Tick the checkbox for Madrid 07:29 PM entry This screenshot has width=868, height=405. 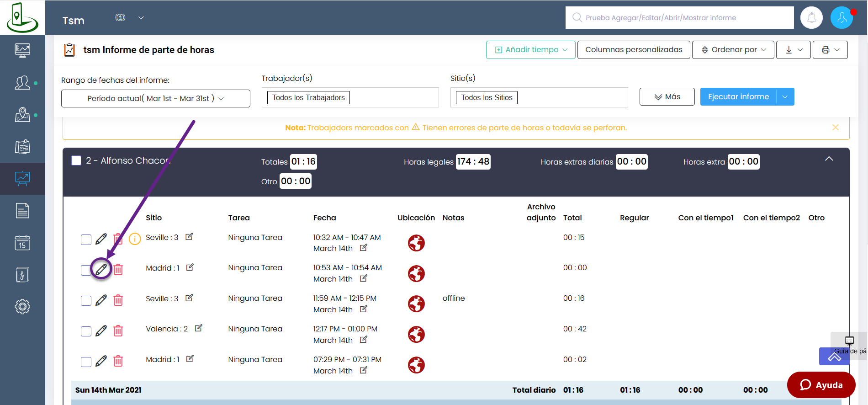click(86, 362)
